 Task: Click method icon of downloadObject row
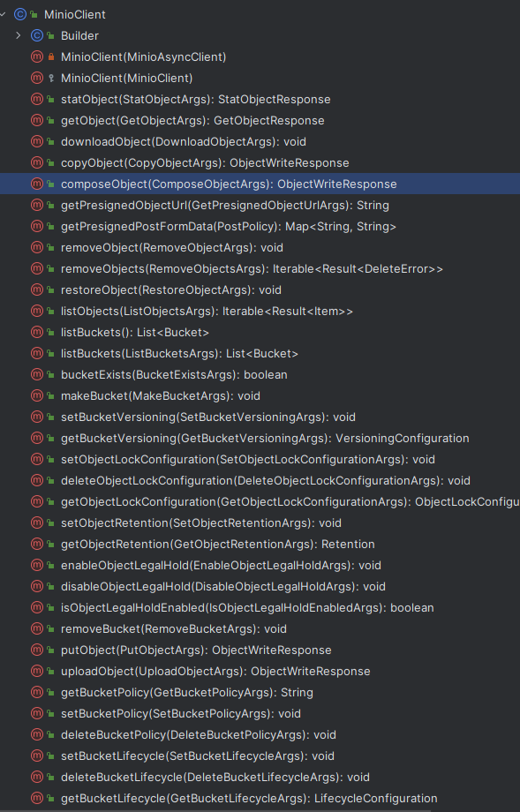tap(37, 141)
